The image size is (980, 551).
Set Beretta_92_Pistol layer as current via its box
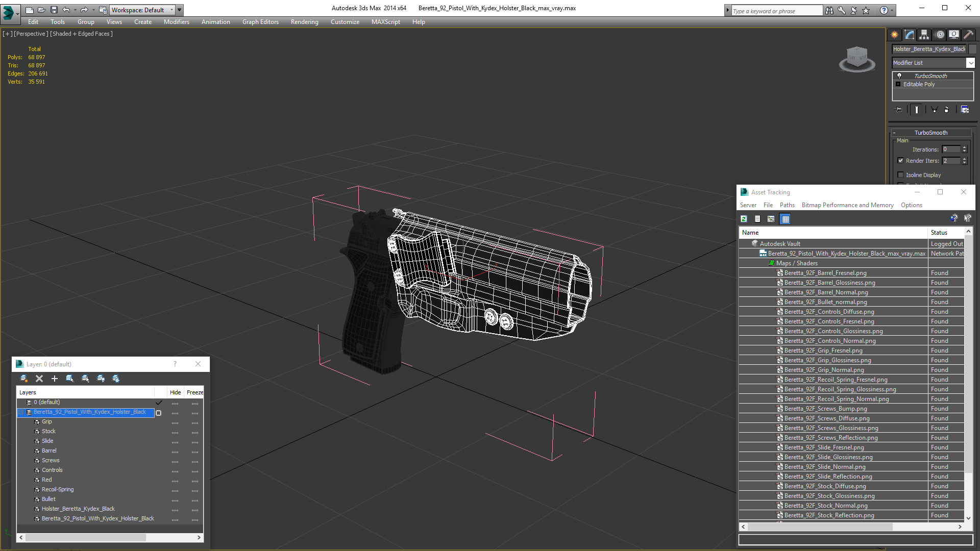[159, 412]
